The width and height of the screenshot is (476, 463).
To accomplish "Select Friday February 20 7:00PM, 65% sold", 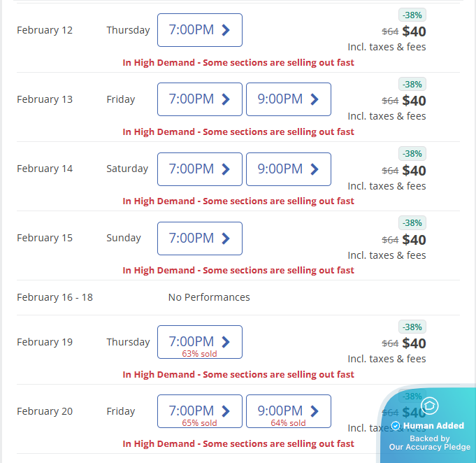I will tap(199, 411).
